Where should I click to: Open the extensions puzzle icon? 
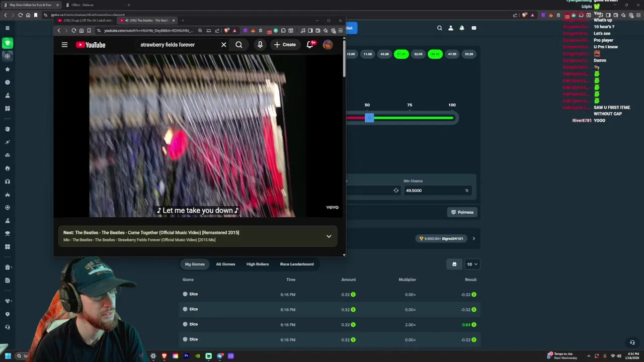click(x=283, y=31)
